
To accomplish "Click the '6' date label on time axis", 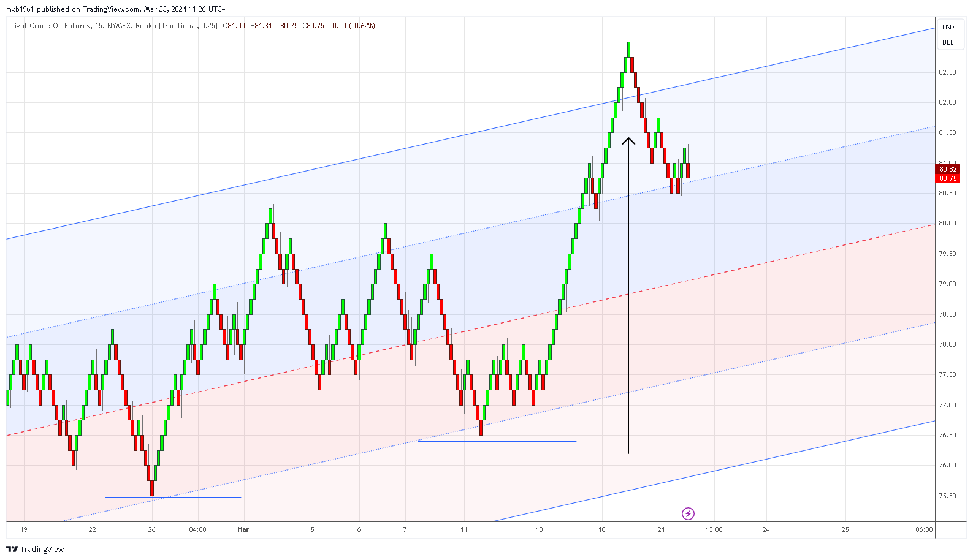I will [x=359, y=529].
